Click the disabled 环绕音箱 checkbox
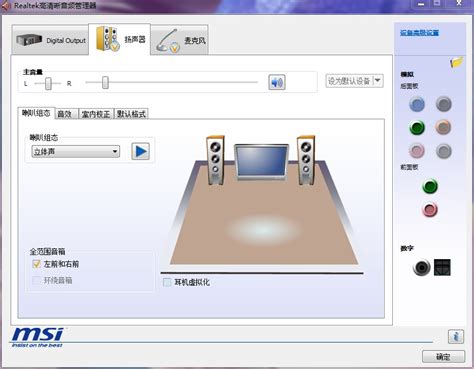Image resolution: width=474 pixels, height=369 pixels. (36, 280)
